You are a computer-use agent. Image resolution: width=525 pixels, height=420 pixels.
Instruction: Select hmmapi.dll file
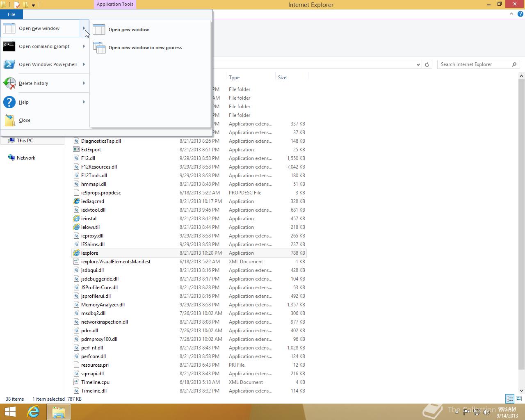(x=94, y=184)
